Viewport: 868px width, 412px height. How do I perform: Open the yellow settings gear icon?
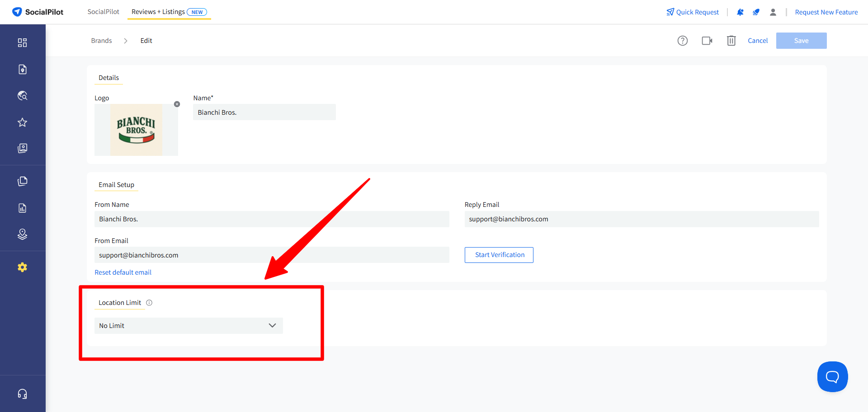point(22,267)
